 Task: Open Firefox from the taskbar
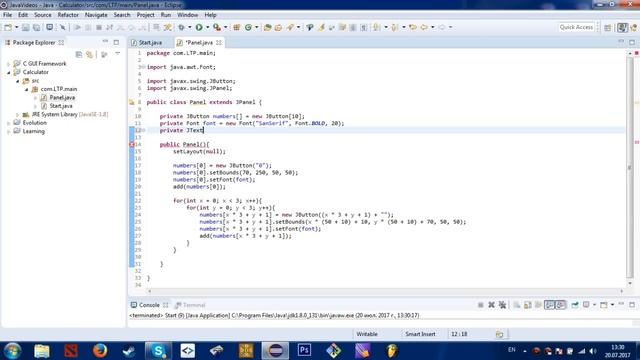[100, 351]
